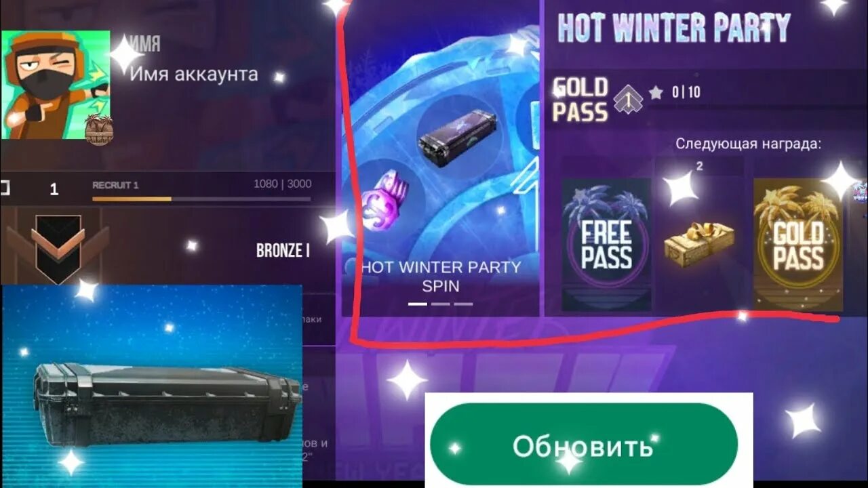Switch to the second banner page indicator
This screenshot has height=488, width=868.
point(441,304)
